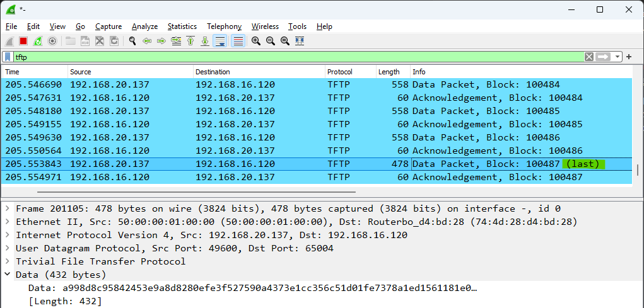The image size is (644, 308).
Task: Stop the running capture with red square
Action: coord(23,41)
